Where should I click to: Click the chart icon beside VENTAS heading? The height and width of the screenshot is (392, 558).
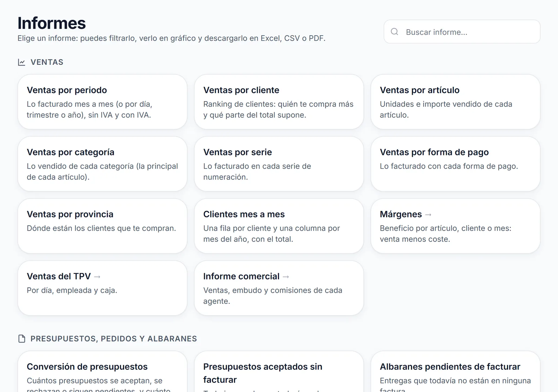tap(22, 62)
